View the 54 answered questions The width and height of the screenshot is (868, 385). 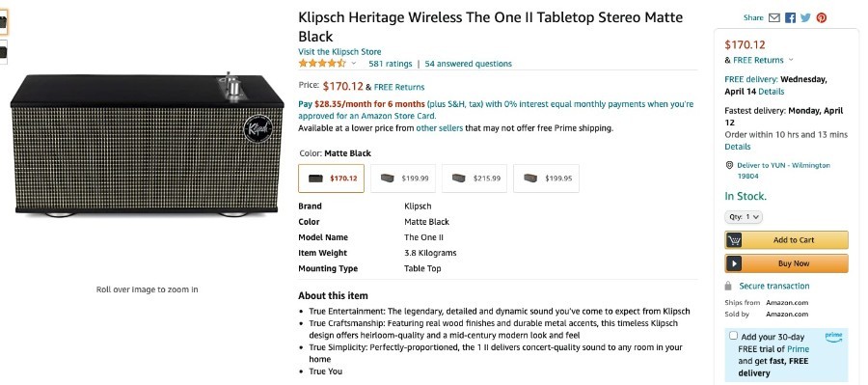469,64
